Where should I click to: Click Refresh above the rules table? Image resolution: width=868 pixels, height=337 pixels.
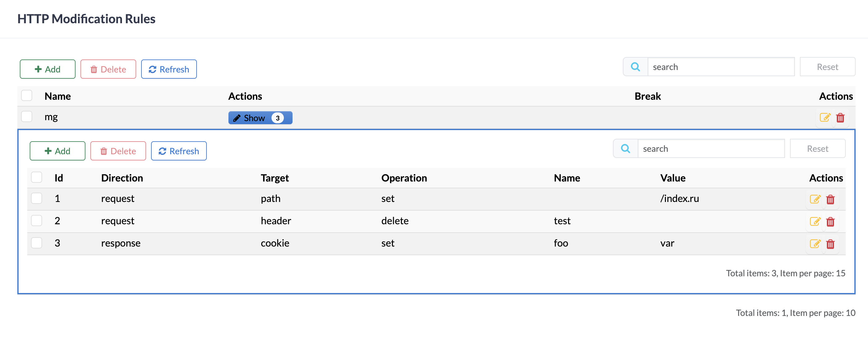click(x=169, y=69)
